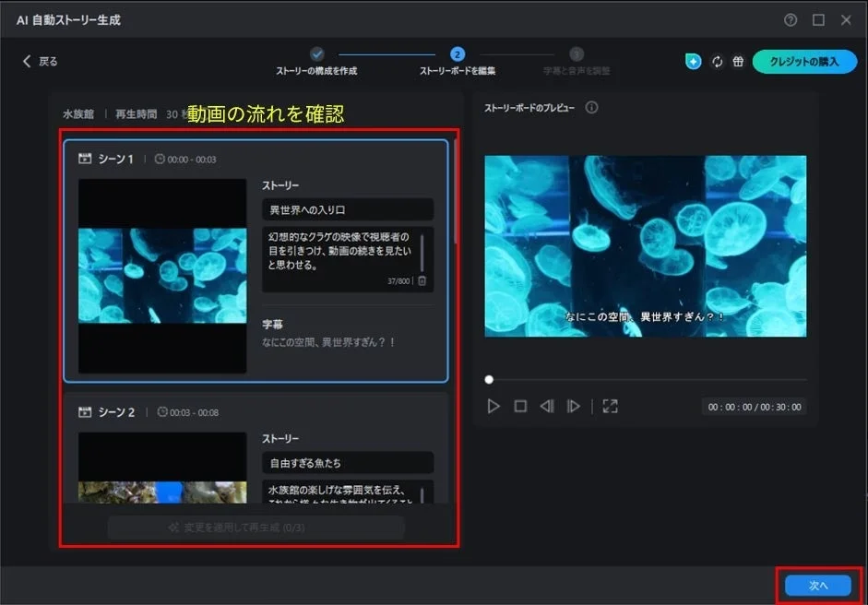Open the gift promotions icon
The image size is (868, 605).
(x=738, y=61)
